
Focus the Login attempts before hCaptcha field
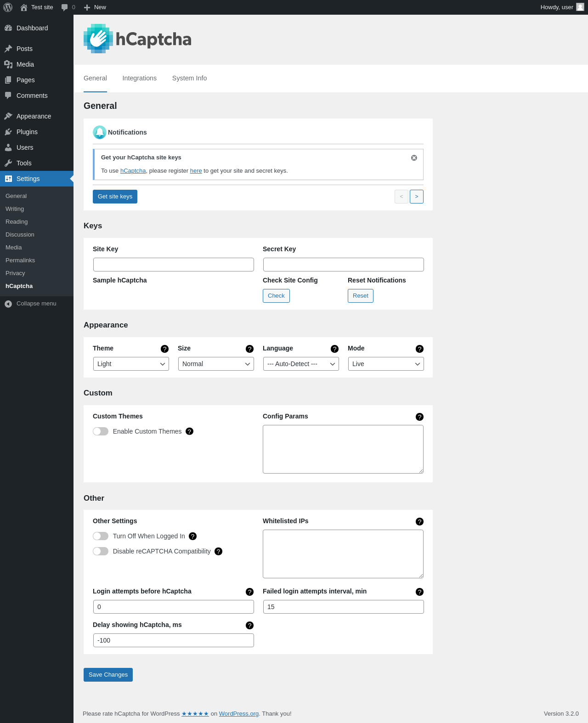click(x=174, y=607)
